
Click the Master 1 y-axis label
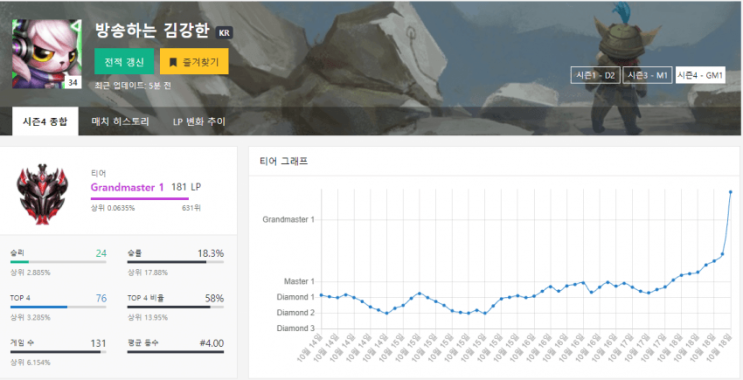[x=299, y=281]
